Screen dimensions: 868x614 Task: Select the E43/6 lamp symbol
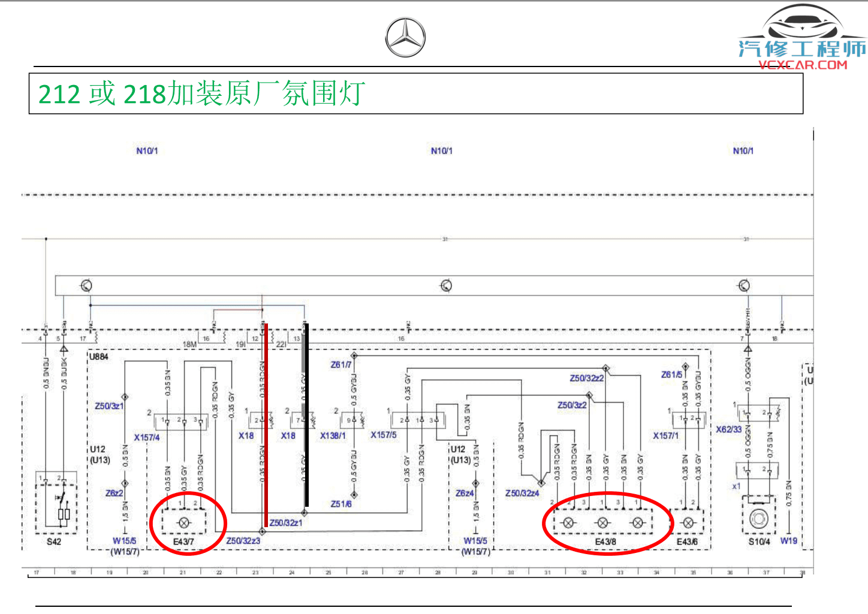tap(688, 523)
